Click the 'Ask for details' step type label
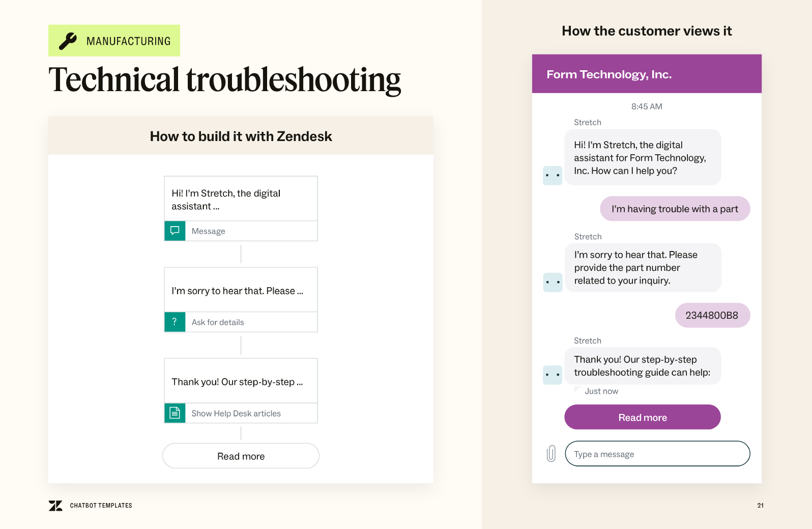 [x=218, y=322]
